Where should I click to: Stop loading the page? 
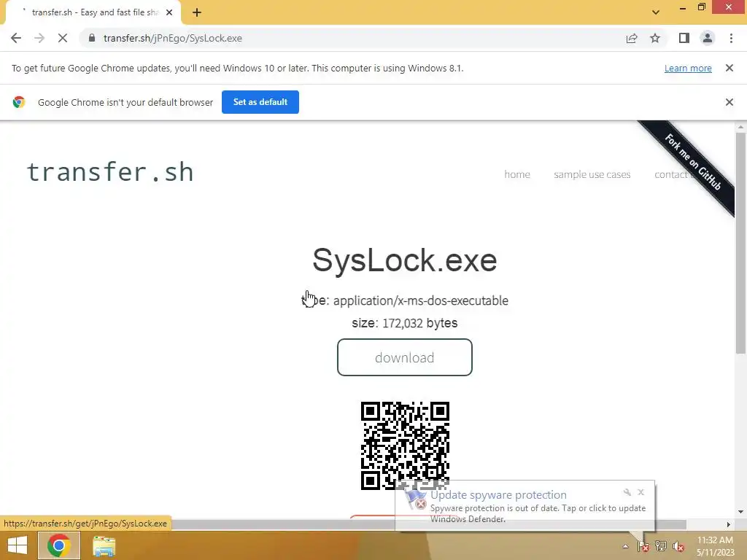coord(63,38)
